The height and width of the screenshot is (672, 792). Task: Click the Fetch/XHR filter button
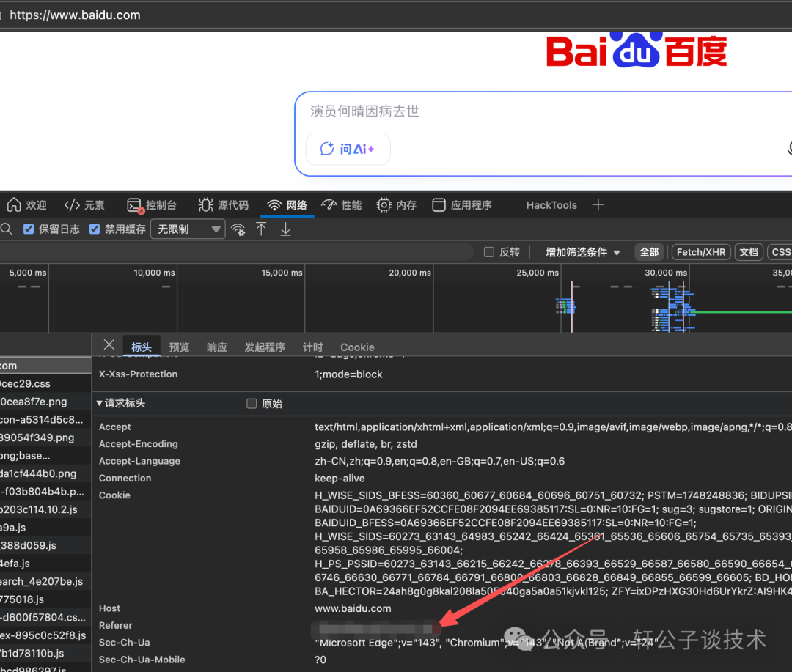pos(700,251)
